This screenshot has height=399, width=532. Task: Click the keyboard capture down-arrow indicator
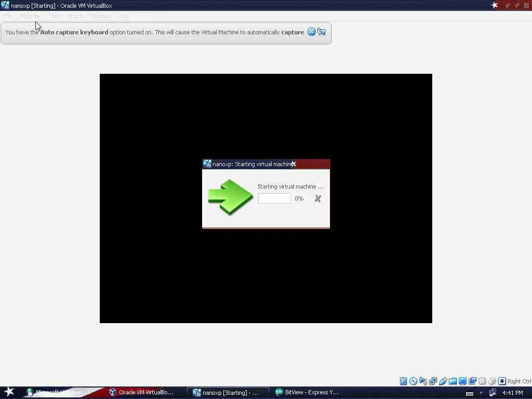tap(502, 381)
